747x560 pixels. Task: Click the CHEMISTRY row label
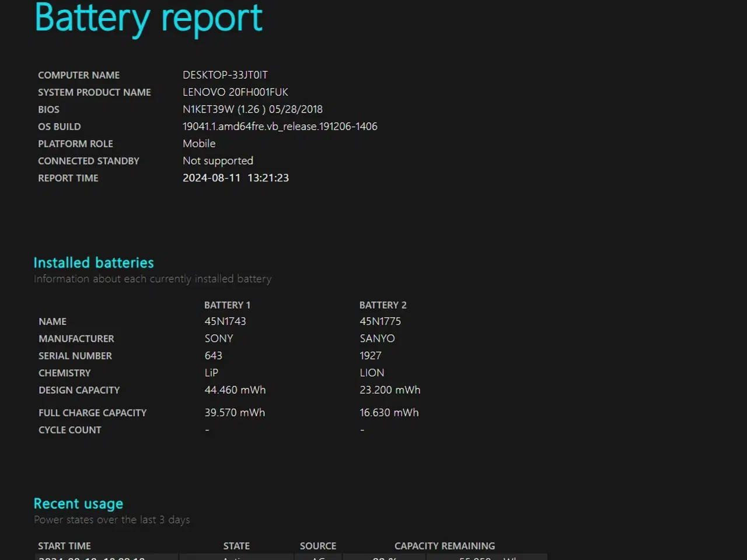click(65, 373)
